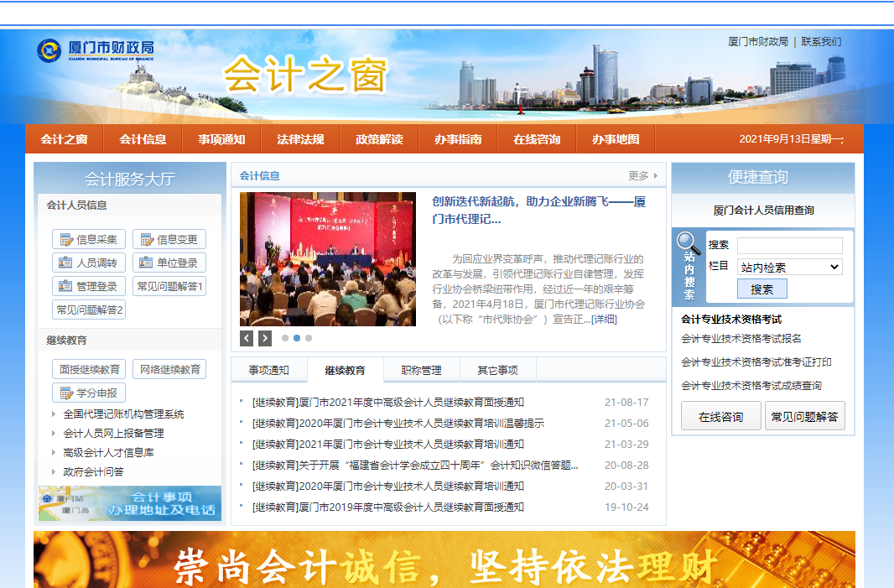894x588 pixels.
Task: Open 单位登录 icon button
Action: (169, 263)
